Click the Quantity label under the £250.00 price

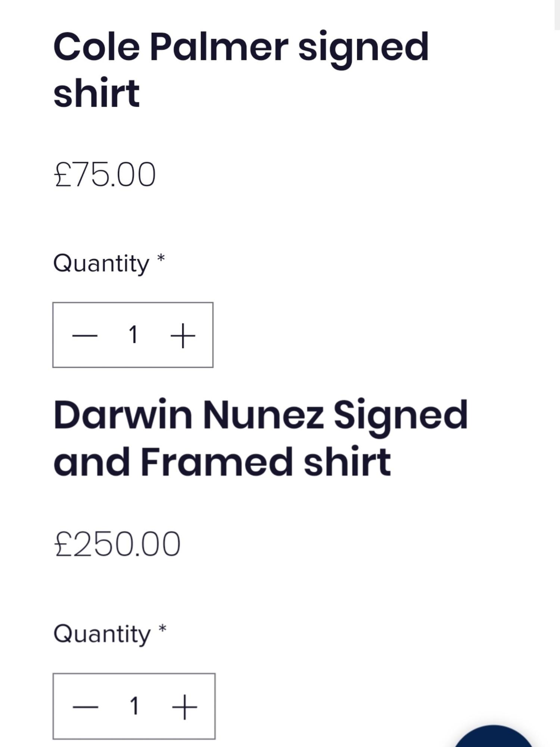[102, 634]
